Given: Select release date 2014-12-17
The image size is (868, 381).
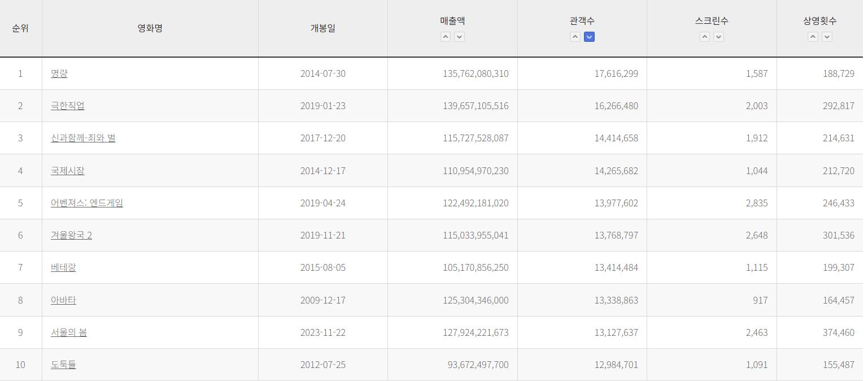Looking at the screenshot, I should tap(323, 171).
